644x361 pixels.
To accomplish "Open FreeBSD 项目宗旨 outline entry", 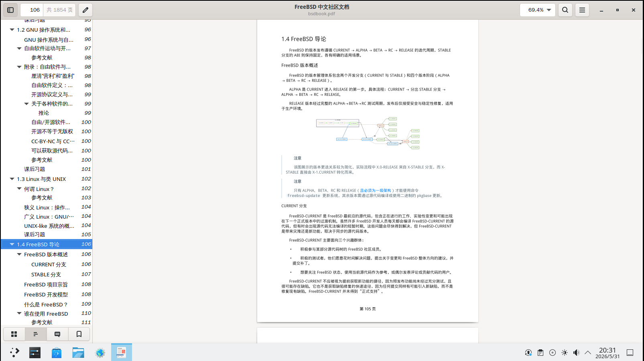I will tap(46, 284).
